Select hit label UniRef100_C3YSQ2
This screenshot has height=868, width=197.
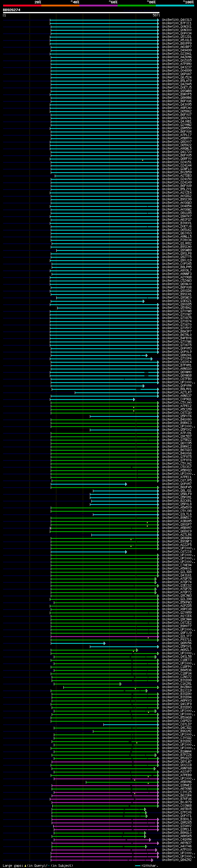[x=177, y=737]
